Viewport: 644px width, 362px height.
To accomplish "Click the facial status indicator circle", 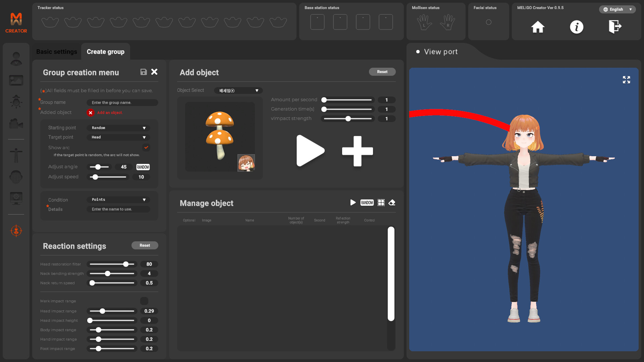I will [x=489, y=22].
